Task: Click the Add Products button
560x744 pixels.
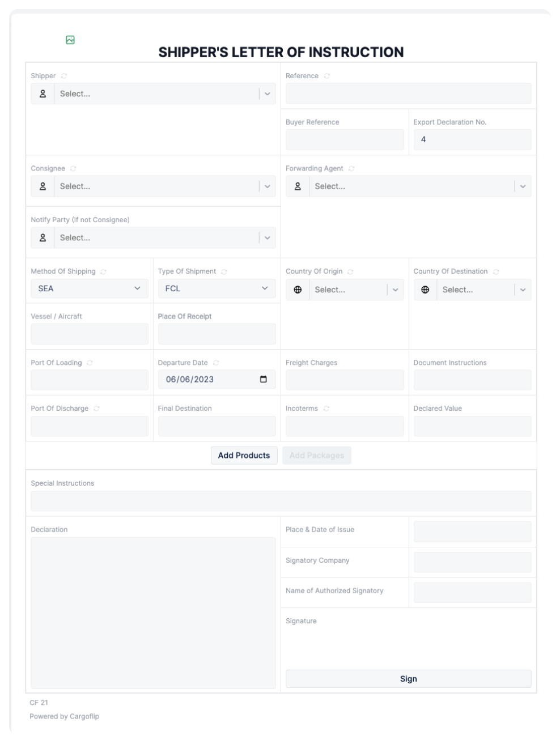Action: (x=244, y=456)
